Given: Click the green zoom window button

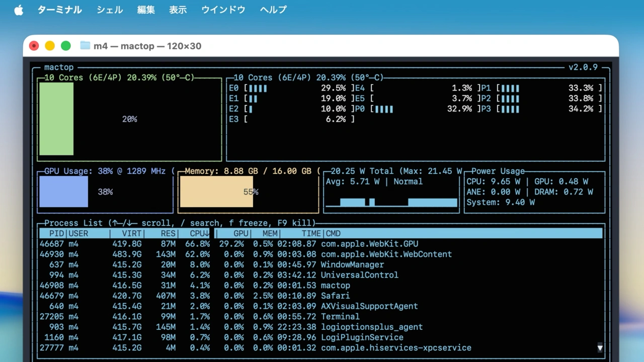Looking at the screenshot, I should 66,46.
